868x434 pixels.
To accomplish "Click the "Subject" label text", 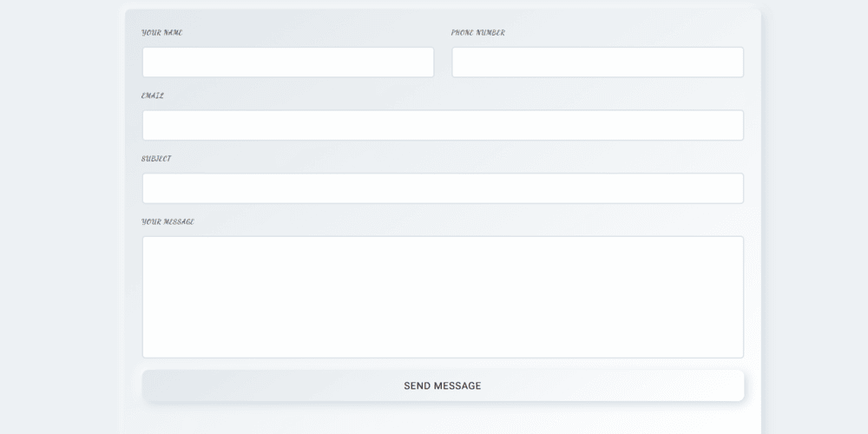I will tap(156, 159).
